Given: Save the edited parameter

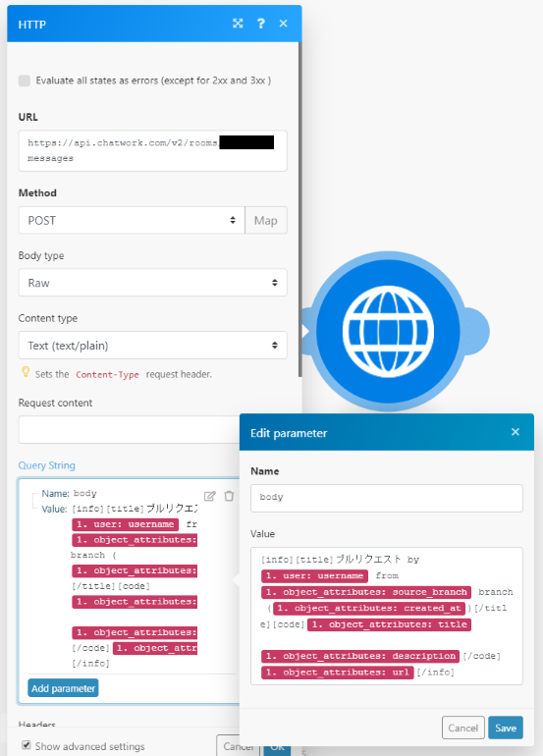Looking at the screenshot, I should (506, 728).
